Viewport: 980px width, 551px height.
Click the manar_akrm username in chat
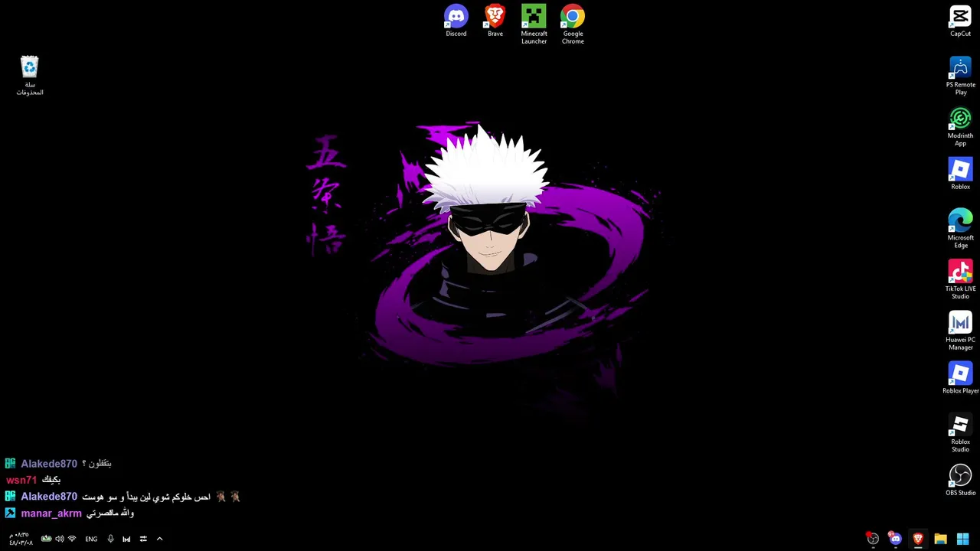pyautogui.click(x=51, y=514)
